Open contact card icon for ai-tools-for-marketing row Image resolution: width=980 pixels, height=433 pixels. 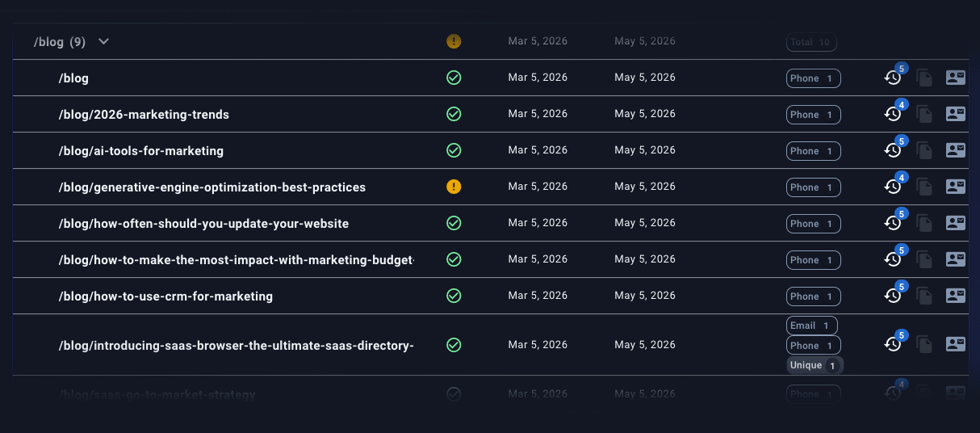click(x=956, y=150)
